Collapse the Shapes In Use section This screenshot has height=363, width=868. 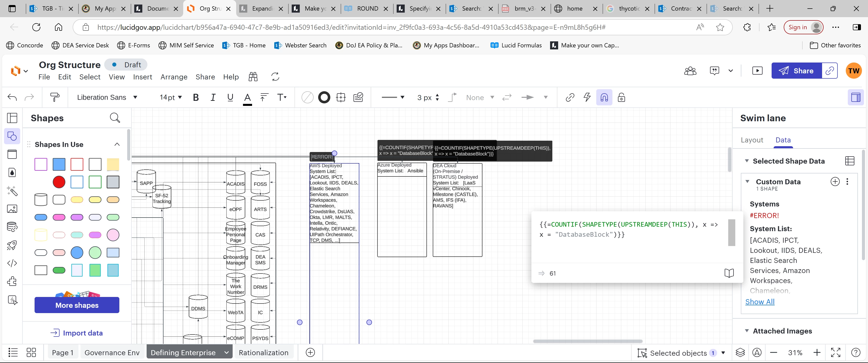coord(117,144)
